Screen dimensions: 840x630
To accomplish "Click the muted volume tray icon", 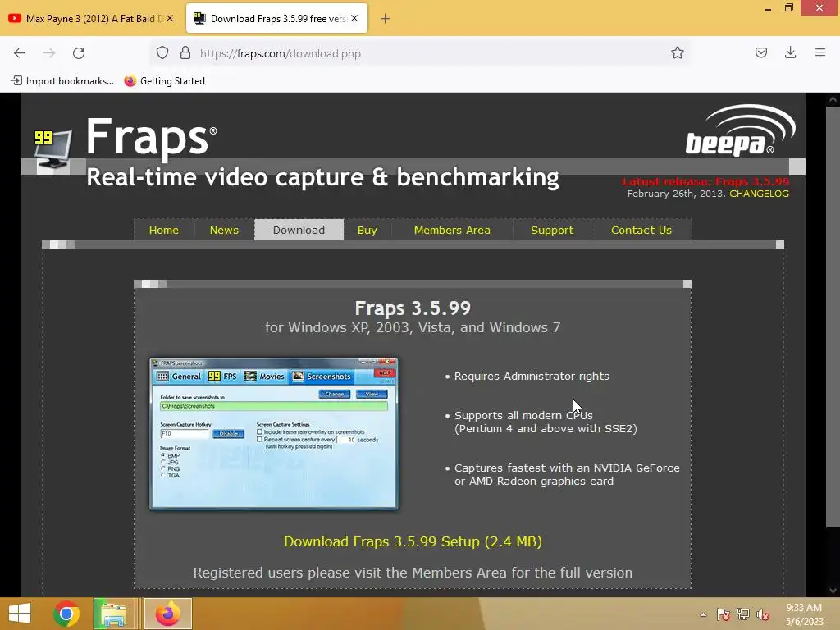I will 763,614.
